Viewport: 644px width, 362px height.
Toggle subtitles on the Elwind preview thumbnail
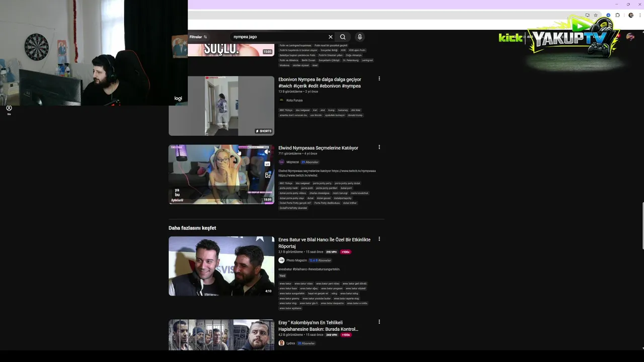(267, 164)
